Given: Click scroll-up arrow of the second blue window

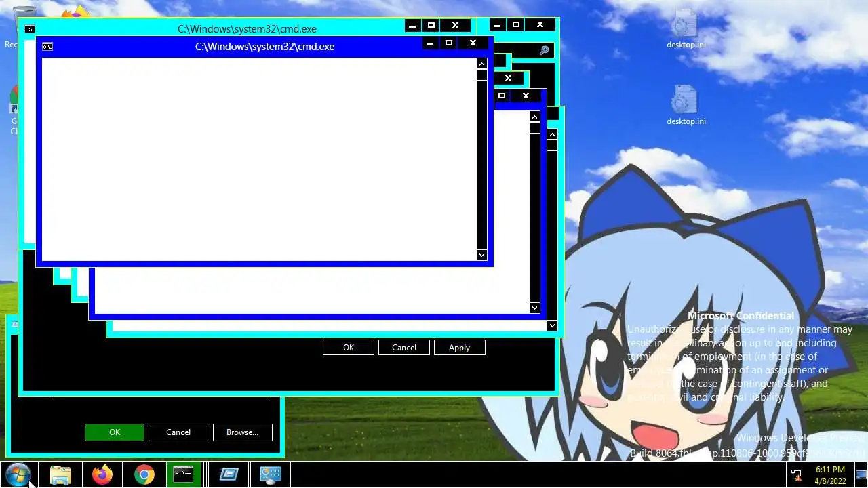Looking at the screenshot, I should point(534,117).
